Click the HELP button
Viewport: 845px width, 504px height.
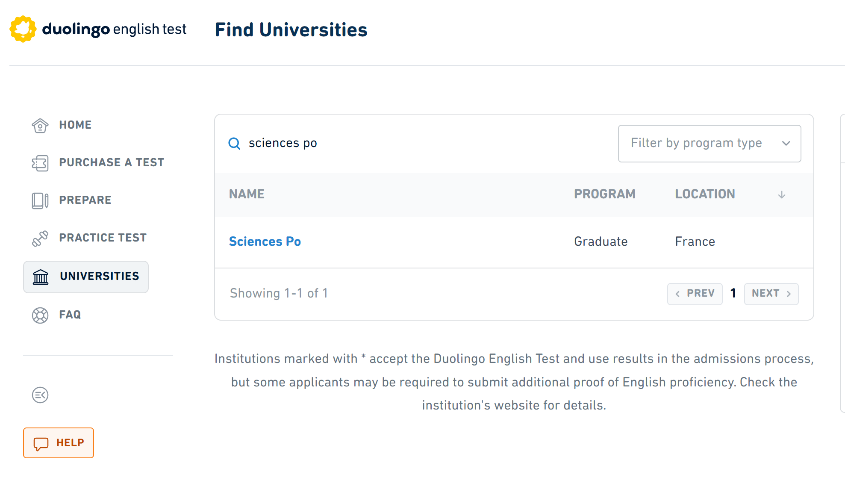(x=59, y=443)
